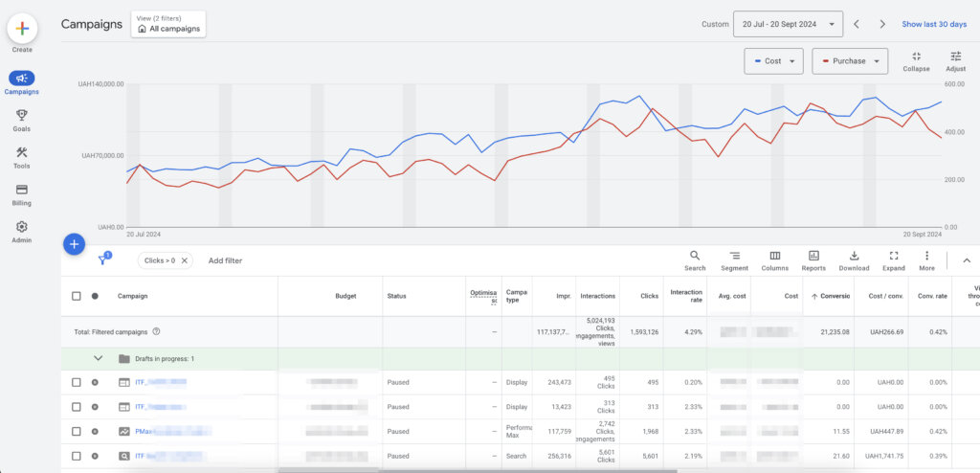Click the Reports icon
Screen dimensions: 980x473
813,257
